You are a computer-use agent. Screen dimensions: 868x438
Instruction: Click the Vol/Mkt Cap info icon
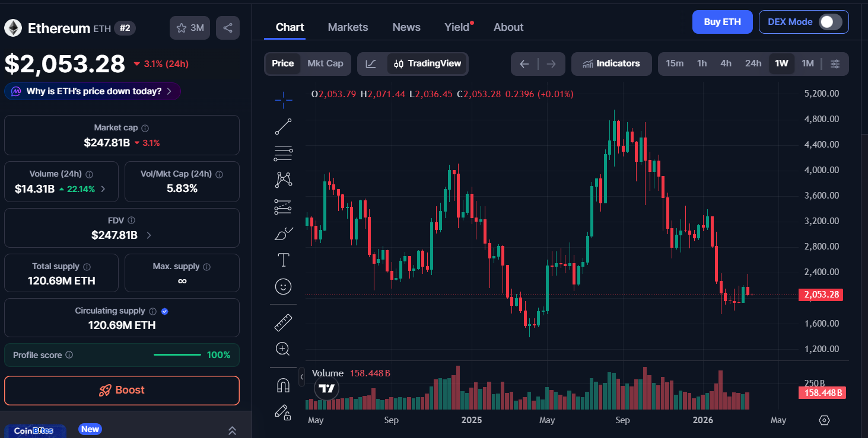tap(219, 174)
